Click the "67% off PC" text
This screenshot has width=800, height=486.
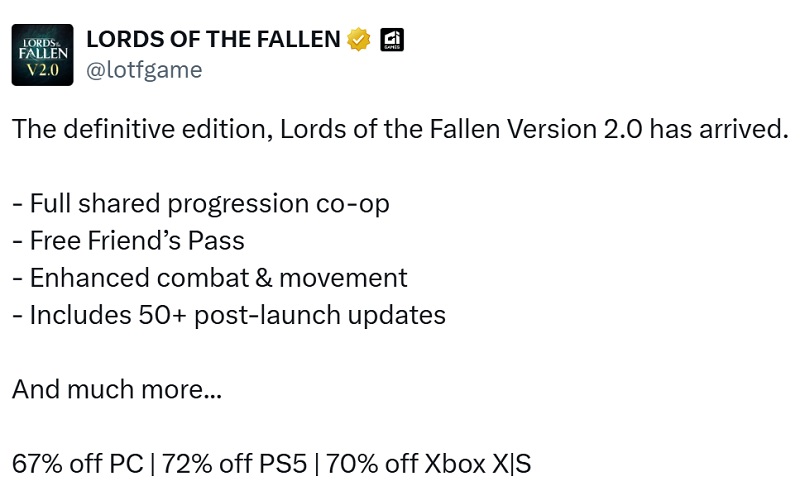[75, 464]
